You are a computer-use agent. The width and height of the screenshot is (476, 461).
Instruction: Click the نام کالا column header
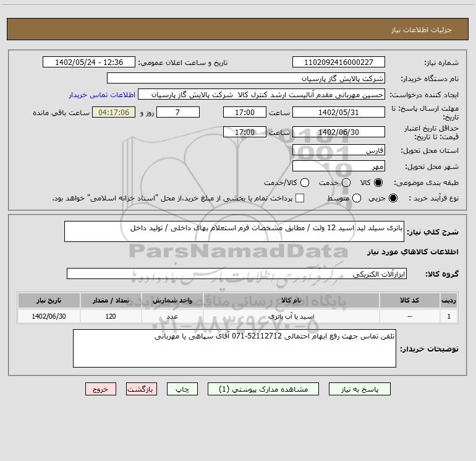(291, 301)
